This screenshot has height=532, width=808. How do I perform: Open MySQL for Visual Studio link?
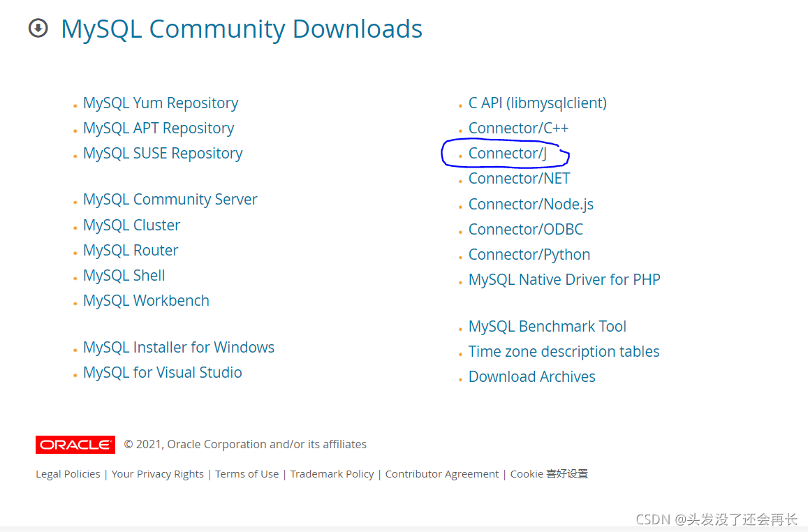(162, 373)
